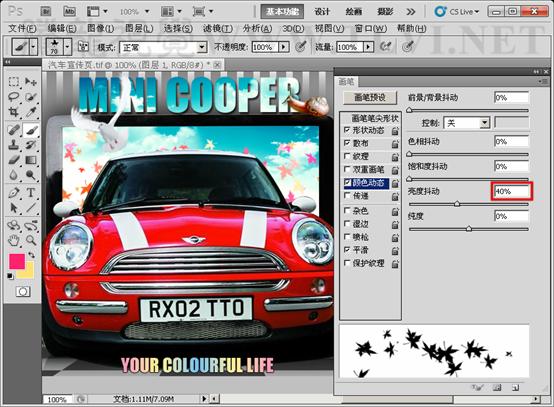Open the Window menu
The height and width of the screenshot is (407, 554).
370,28
